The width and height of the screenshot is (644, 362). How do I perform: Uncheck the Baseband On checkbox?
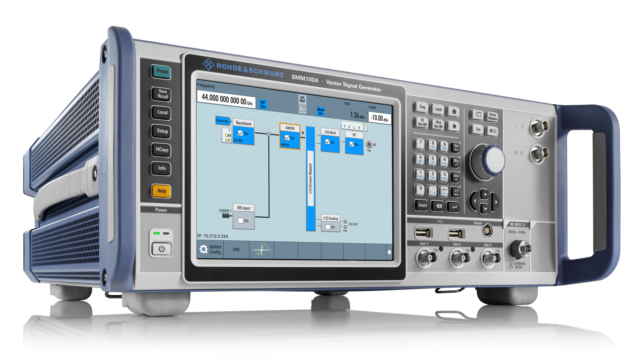click(240, 133)
